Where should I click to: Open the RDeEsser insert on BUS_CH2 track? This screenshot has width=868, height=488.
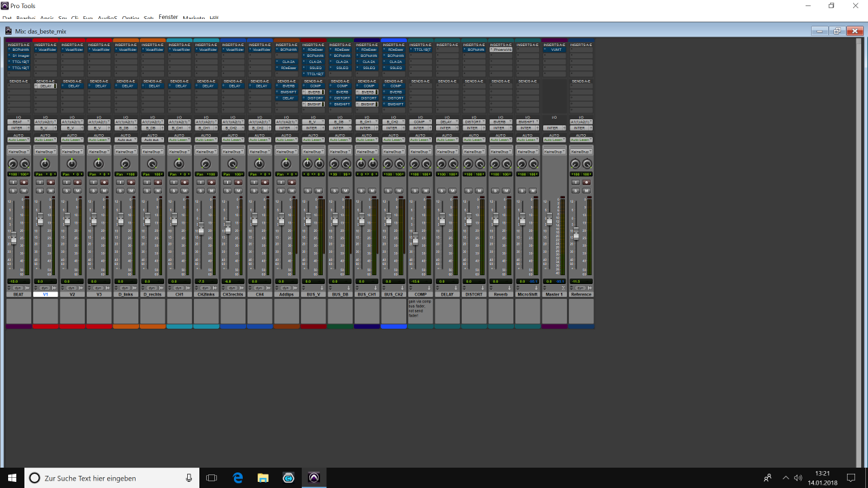pyautogui.click(x=394, y=49)
